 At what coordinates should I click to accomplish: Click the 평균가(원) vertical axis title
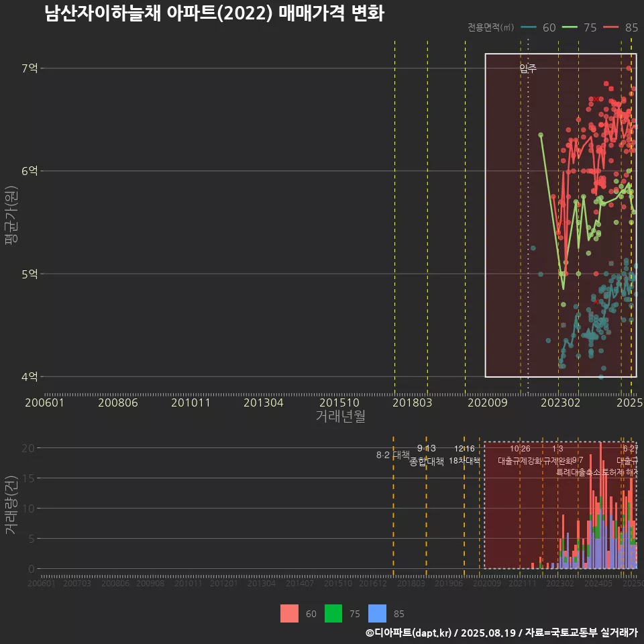11,215
